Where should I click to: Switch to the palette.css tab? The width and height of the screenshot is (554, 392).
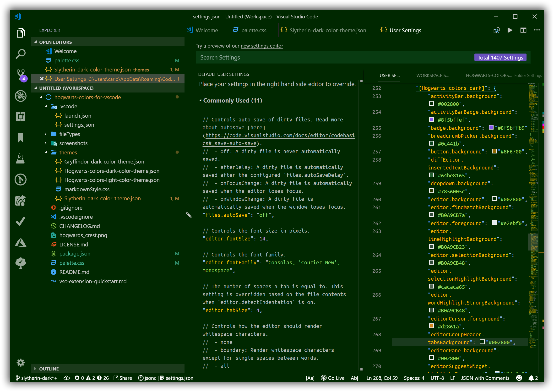pos(253,30)
